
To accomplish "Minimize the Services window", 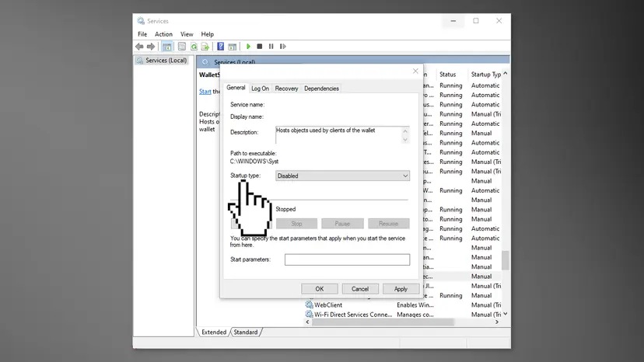I will click(x=453, y=20).
